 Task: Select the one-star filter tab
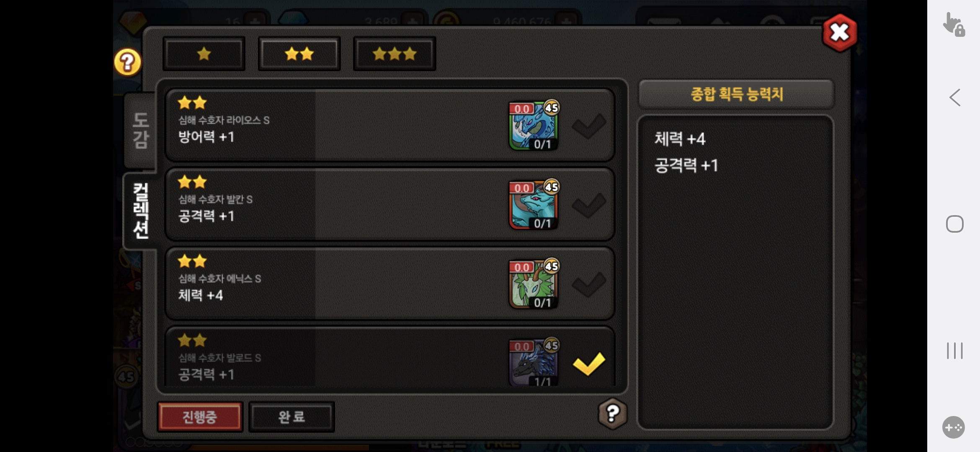coord(204,54)
